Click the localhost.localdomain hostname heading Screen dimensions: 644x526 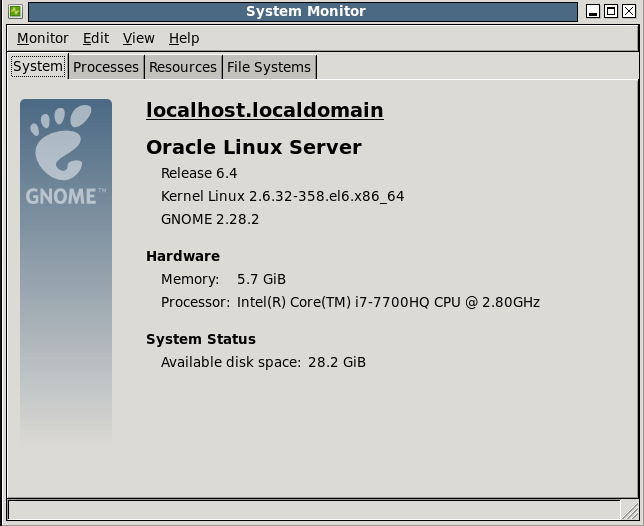pos(264,110)
